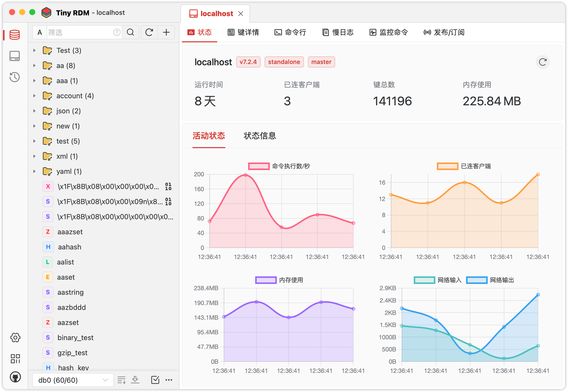This screenshot has width=568, height=392.
Task: Click the import/export icon near db selector
Action: (x=135, y=380)
